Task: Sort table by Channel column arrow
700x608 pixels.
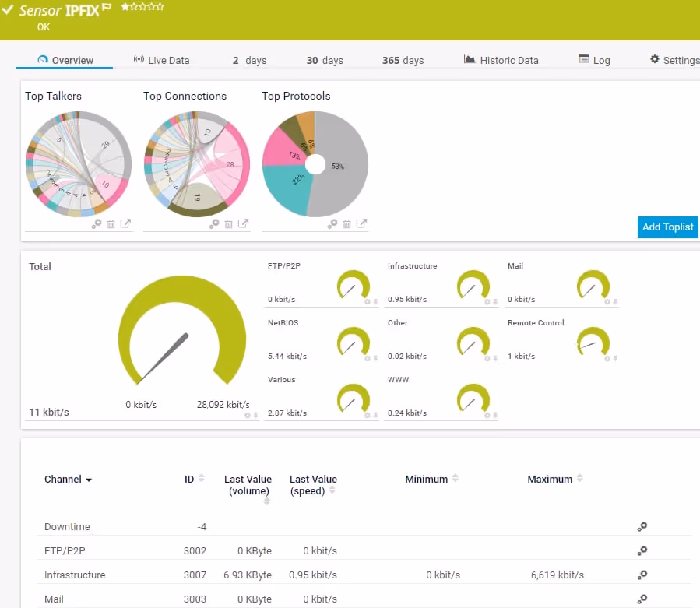Action: (89, 480)
